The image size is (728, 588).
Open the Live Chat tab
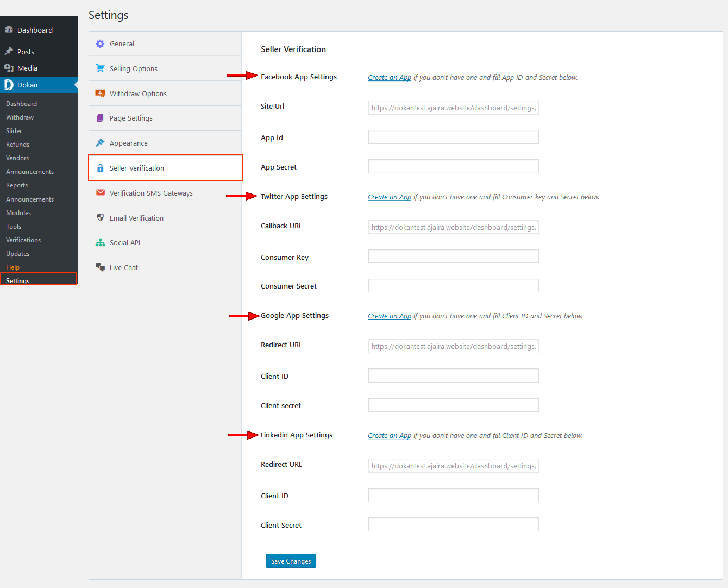[x=165, y=268]
